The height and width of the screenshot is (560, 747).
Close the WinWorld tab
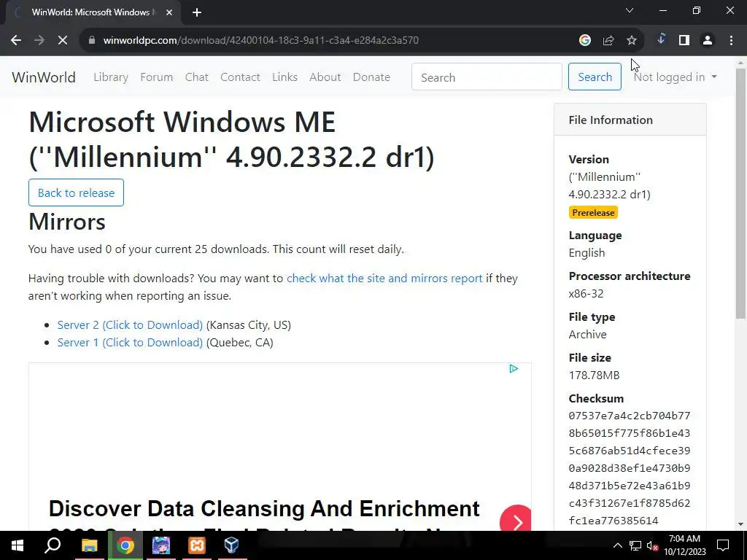(169, 12)
